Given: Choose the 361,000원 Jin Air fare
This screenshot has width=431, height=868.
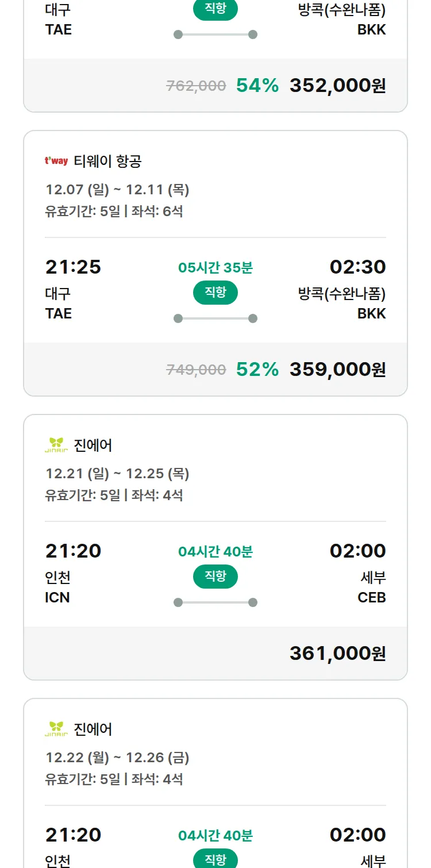Looking at the screenshot, I should click(337, 654).
